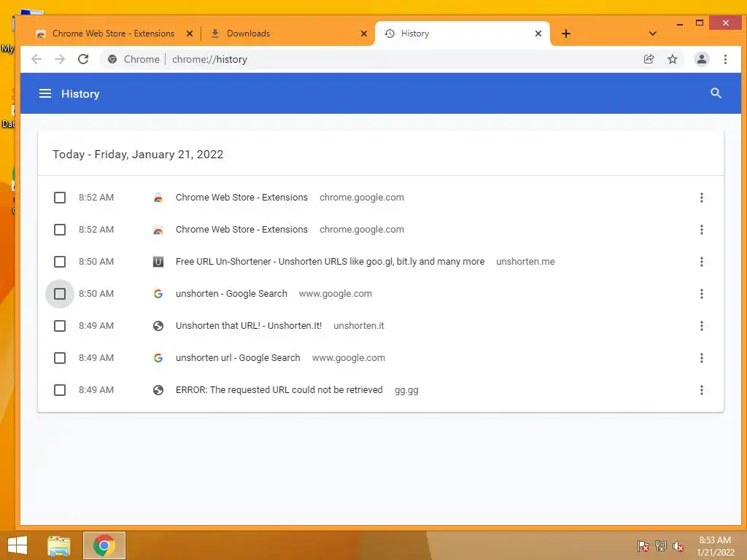Share this page via the share icon
This screenshot has height=560, width=747.
point(649,59)
